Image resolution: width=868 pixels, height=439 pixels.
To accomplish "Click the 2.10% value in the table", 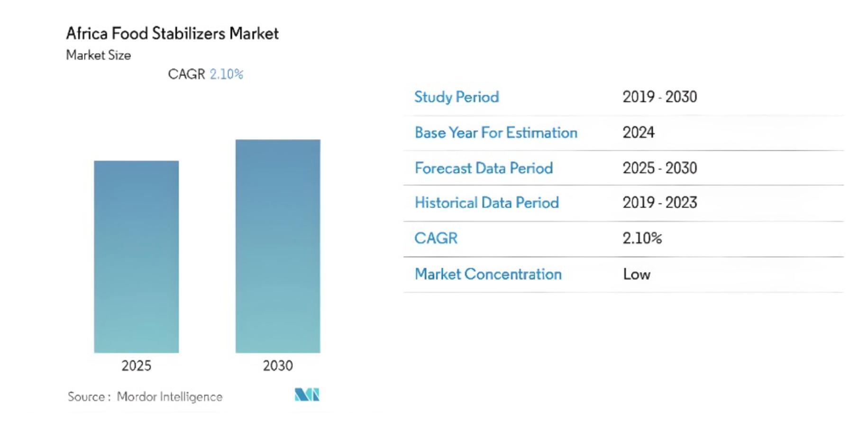I will coord(642,238).
